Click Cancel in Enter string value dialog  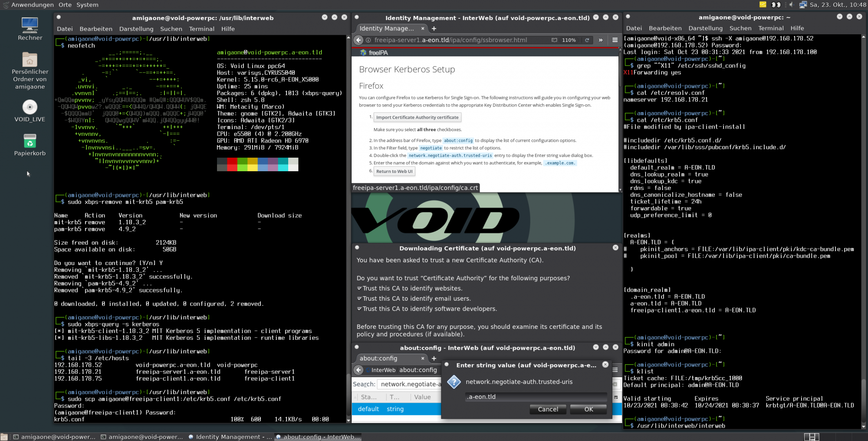pyautogui.click(x=548, y=409)
